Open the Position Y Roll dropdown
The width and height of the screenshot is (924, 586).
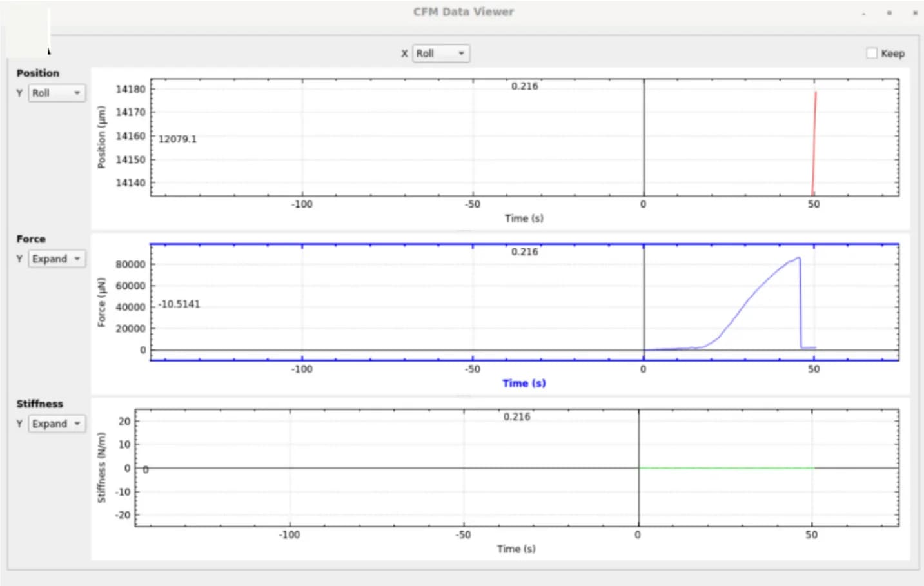pyautogui.click(x=57, y=93)
